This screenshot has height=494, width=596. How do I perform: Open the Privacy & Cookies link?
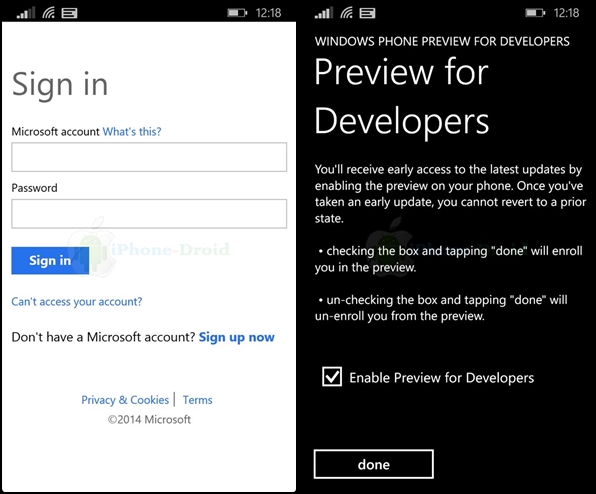[x=125, y=400]
